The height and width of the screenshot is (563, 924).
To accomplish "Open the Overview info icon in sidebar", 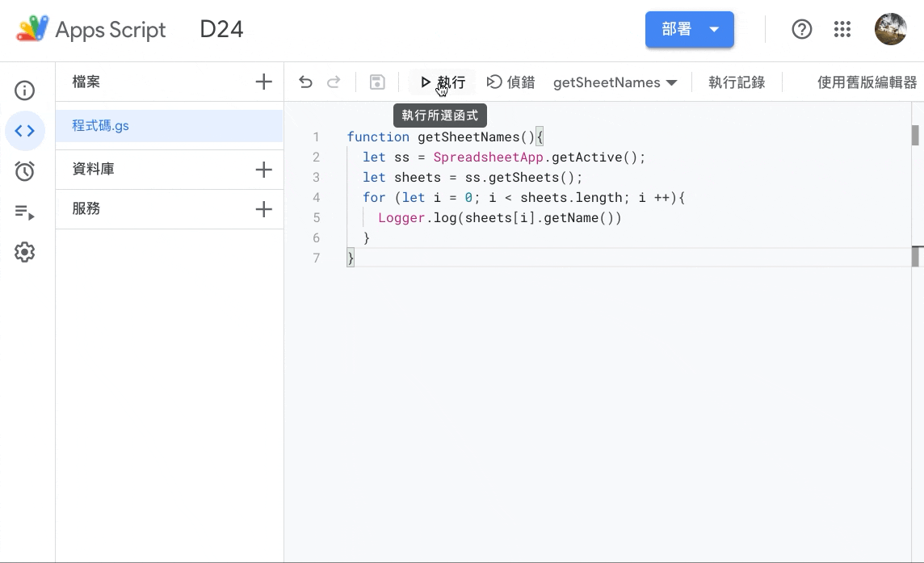I will [25, 90].
